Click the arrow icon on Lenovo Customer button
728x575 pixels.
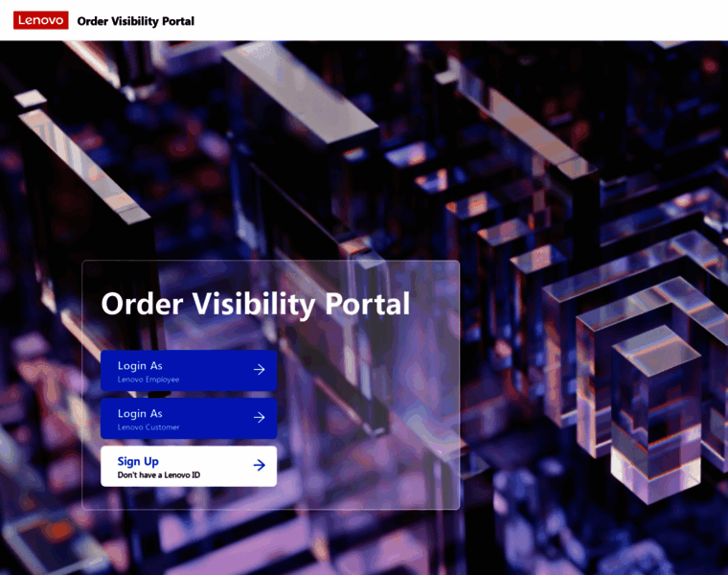coord(259,418)
